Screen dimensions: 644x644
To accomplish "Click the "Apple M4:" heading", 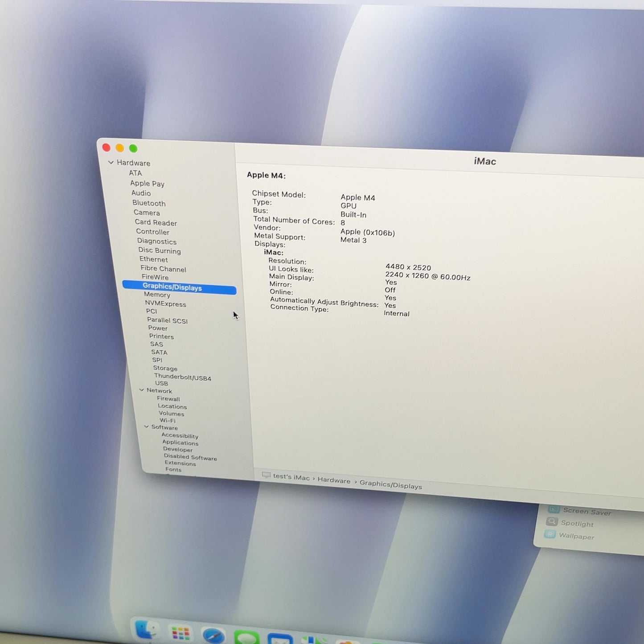I will (266, 175).
